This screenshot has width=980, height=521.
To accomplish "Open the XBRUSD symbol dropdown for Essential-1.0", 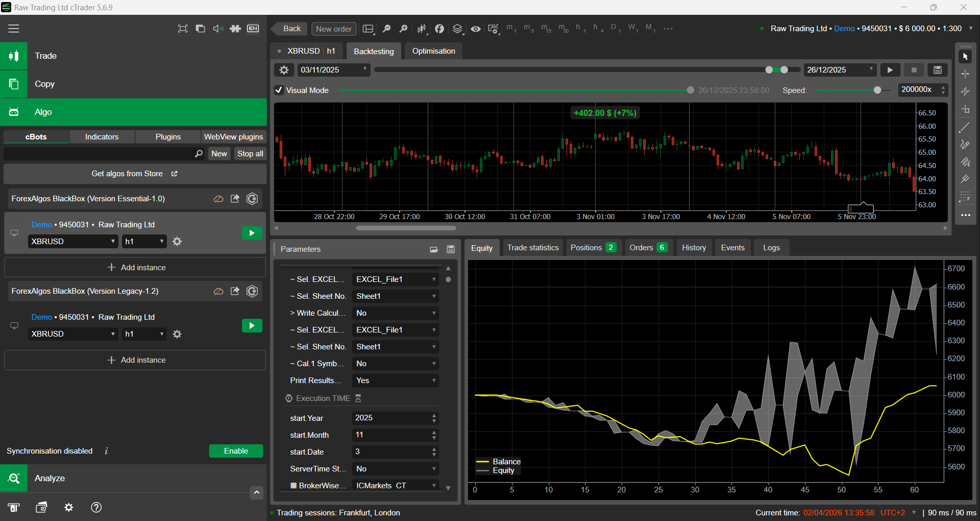I will click(73, 242).
